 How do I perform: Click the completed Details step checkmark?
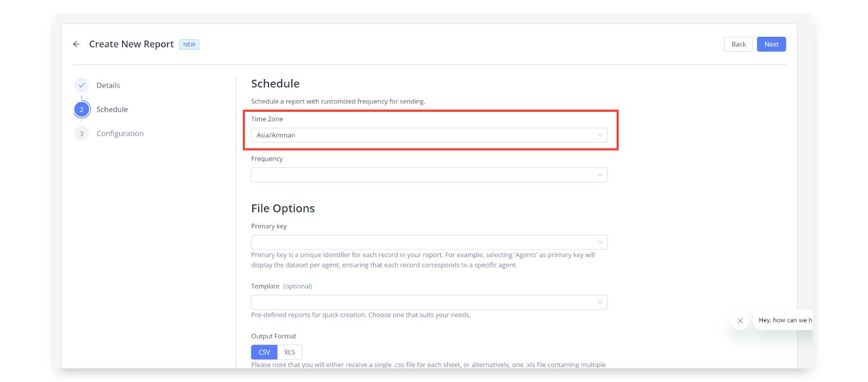click(81, 85)
